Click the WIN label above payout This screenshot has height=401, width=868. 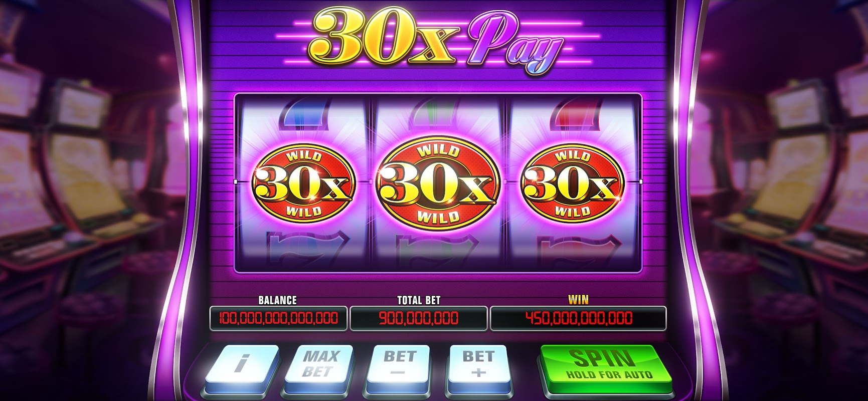click(x=578, y=300)
